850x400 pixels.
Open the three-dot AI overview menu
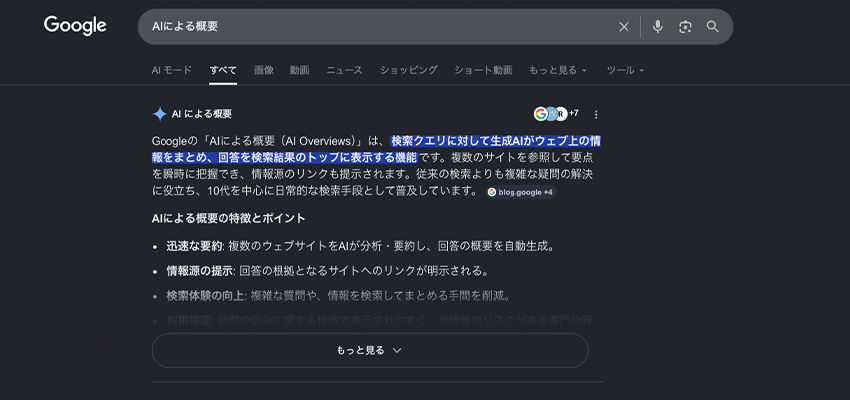(x=596, y=114)
